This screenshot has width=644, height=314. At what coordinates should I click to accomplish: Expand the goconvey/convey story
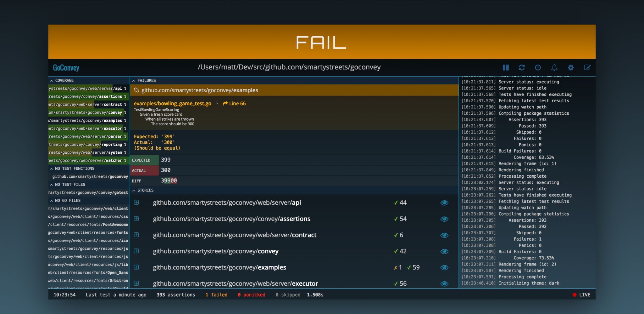(x=136, y=251)
